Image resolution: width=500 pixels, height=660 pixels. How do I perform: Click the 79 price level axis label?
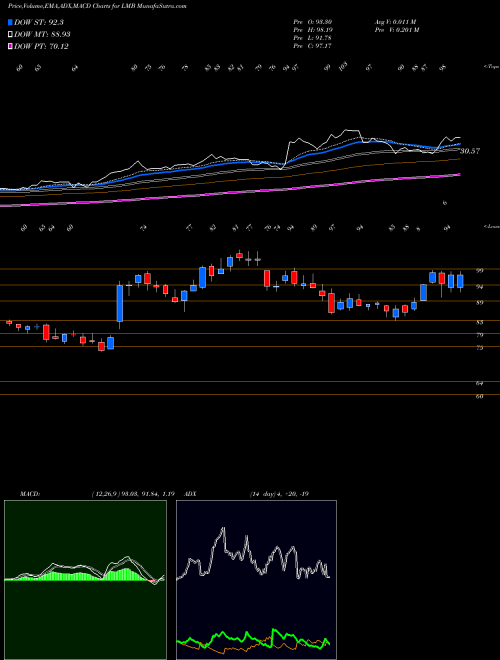pyautogui.click(x=479, y=335)
